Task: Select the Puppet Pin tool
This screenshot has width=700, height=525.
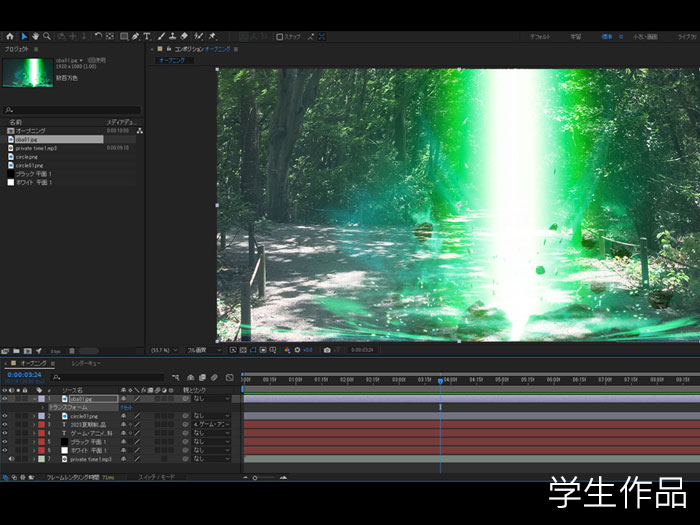Action: [x=213, y=36]
